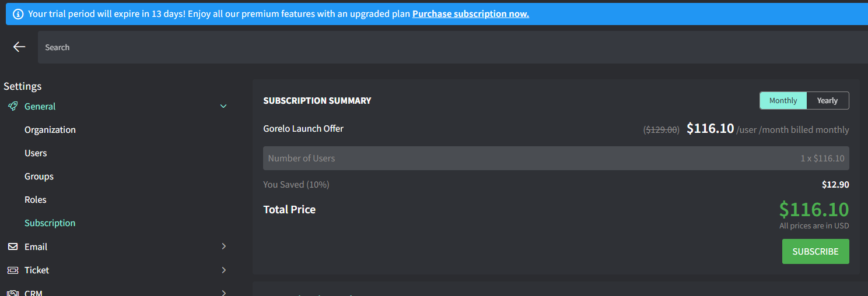Open the Organization settings page
Screen dimensions: 868x296
pos(50,129)
